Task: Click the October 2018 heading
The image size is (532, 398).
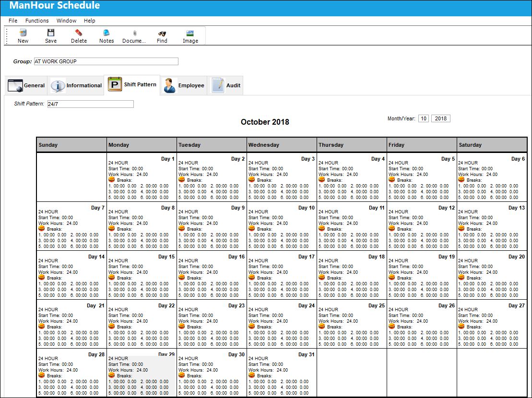Action: [x=265, y=122]
